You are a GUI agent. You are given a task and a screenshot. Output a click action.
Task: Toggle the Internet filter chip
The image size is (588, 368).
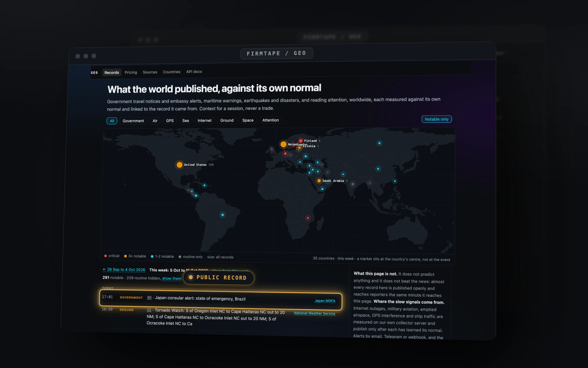[x=204, y=120]
